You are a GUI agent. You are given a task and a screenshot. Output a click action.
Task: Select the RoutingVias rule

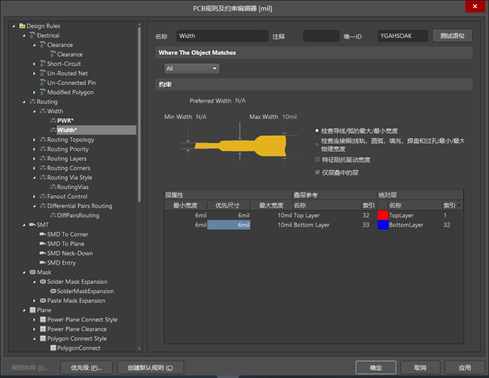coord(73,187)
